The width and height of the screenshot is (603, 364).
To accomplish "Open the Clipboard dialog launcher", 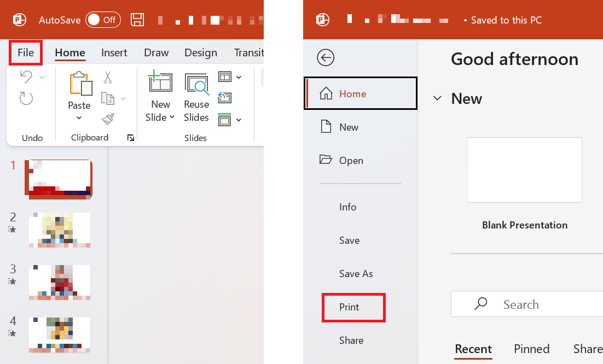I will pos(131,138).
